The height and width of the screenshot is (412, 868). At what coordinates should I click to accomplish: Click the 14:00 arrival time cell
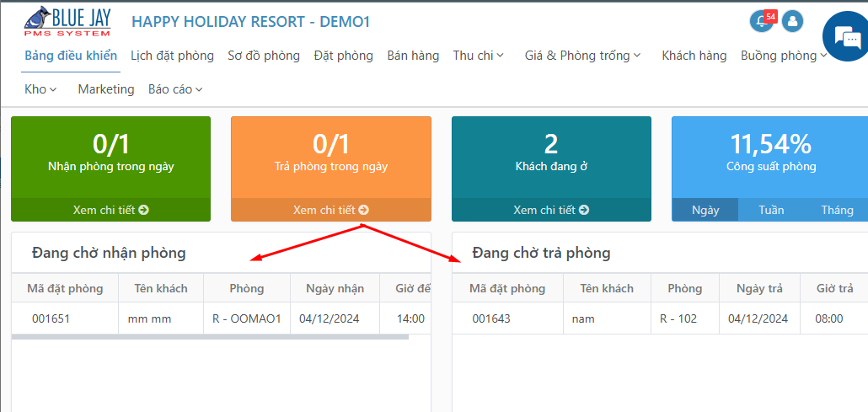(x=410, y=318)
